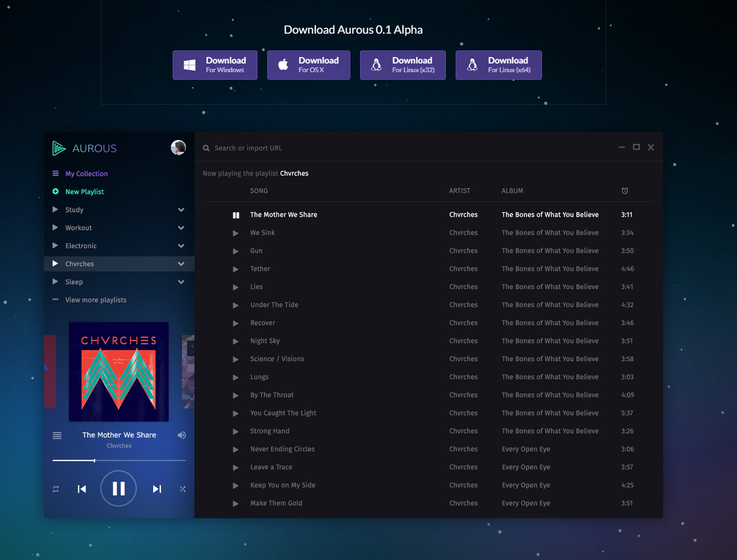The image size is (737, 560).
Task: Play the Study playlist triangle icon
Action: (55, 209)
